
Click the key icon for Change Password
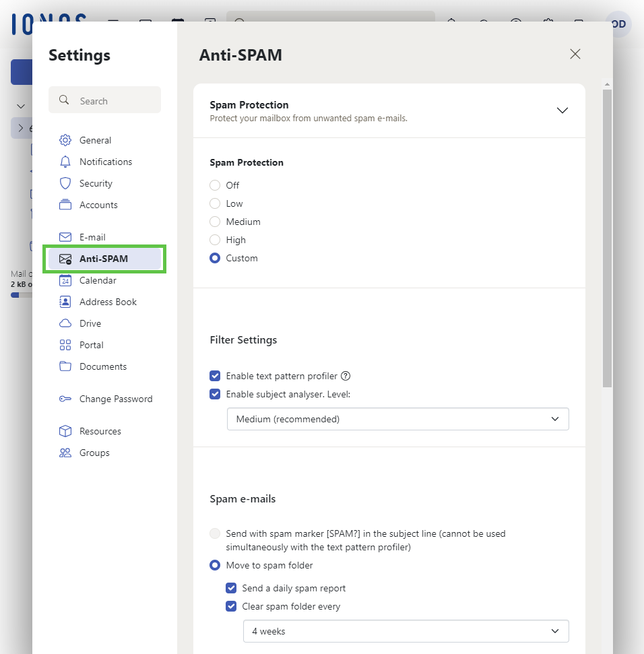[65, 399]
